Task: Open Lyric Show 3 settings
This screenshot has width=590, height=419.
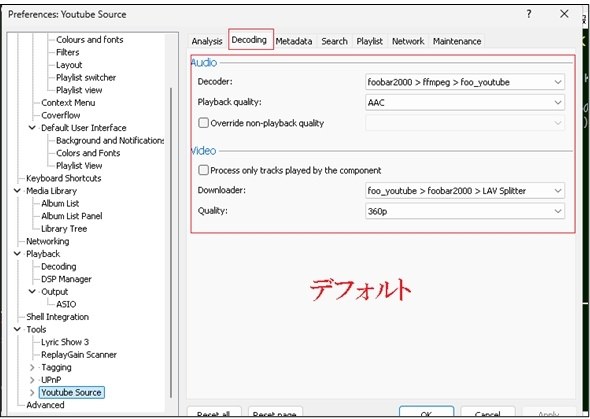Action: 65,342
